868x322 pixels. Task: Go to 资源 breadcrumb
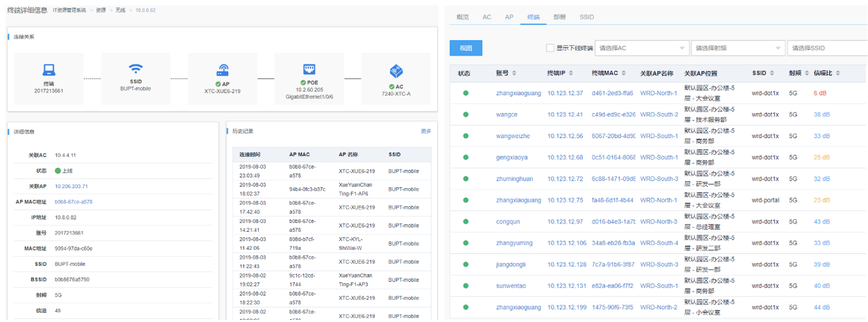[101, 10]
